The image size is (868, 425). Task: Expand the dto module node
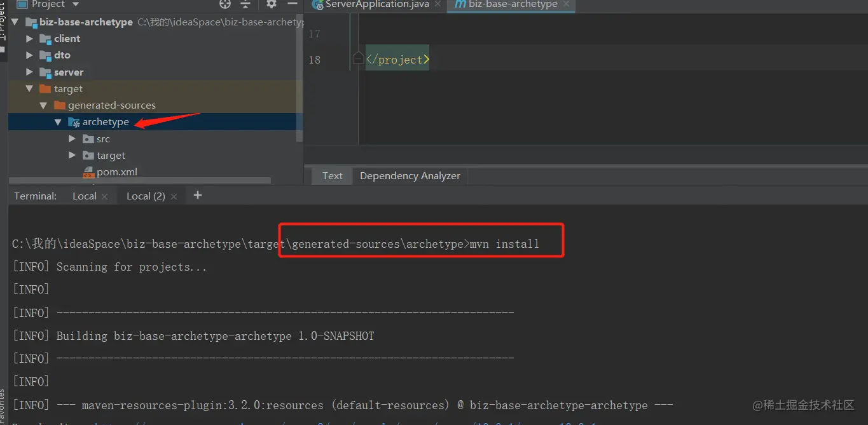pos(29,55)
